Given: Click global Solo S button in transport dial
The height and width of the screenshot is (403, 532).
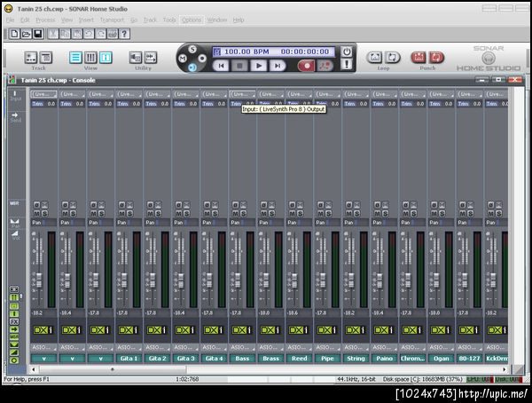Looking at the screenshot, I should point(192,50).
